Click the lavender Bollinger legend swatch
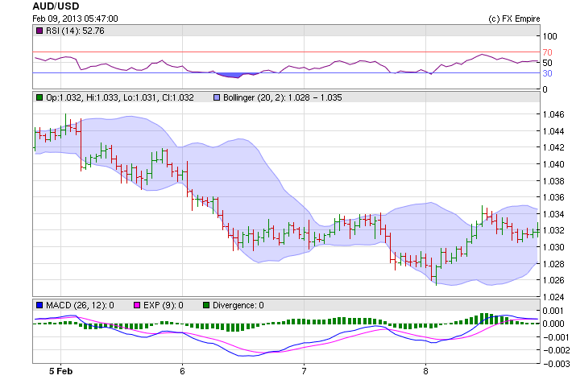Image resolution: width=572 pixels, height=392 pixels. [217, 97]
